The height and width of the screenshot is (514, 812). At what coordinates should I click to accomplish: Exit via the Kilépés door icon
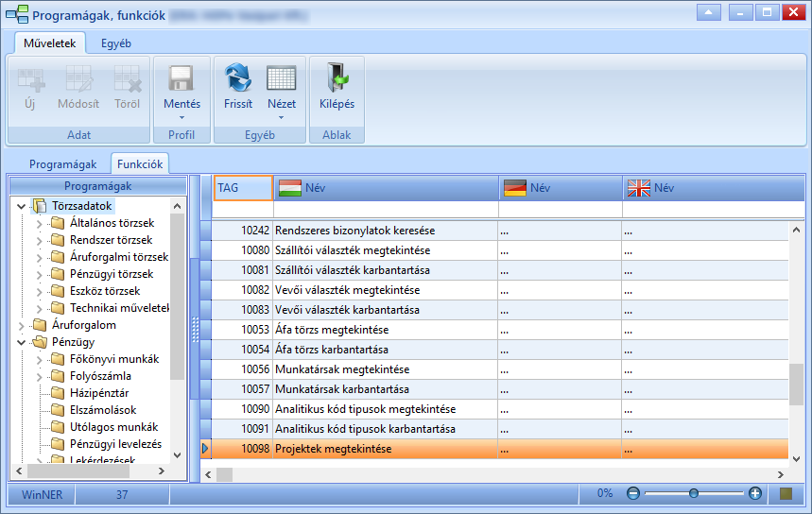pyautogui.click(x=337, y=77)
